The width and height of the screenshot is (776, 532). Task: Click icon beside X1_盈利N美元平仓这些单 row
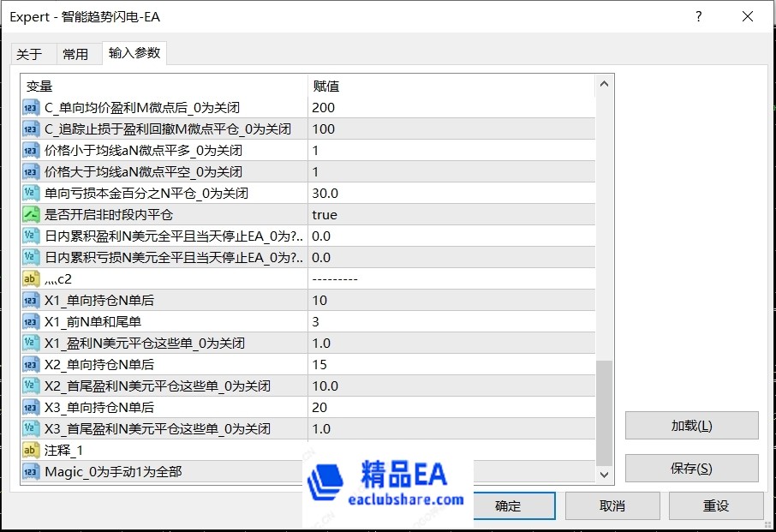coord(31,343)
